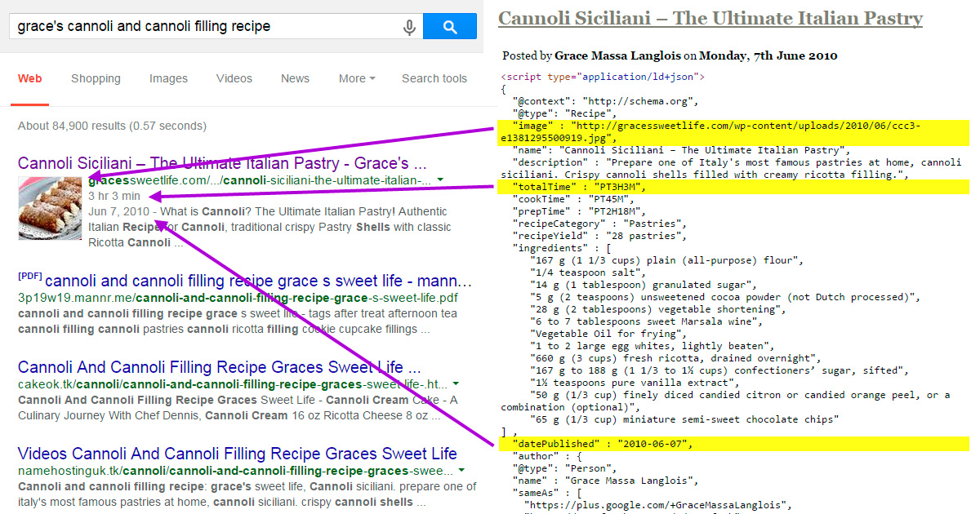
Task: Open Cannoli Siciliani Grace's search result title
Action: [222, 163]
